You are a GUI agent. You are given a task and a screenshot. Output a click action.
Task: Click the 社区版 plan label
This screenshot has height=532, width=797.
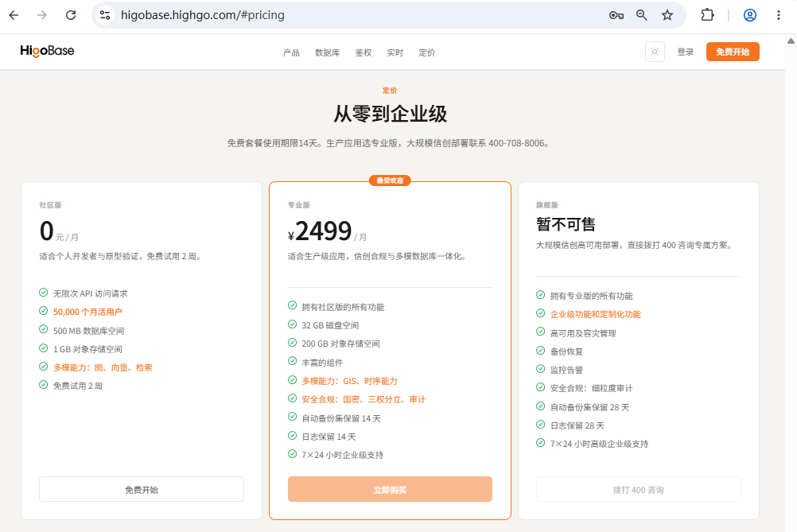[50, 205]
